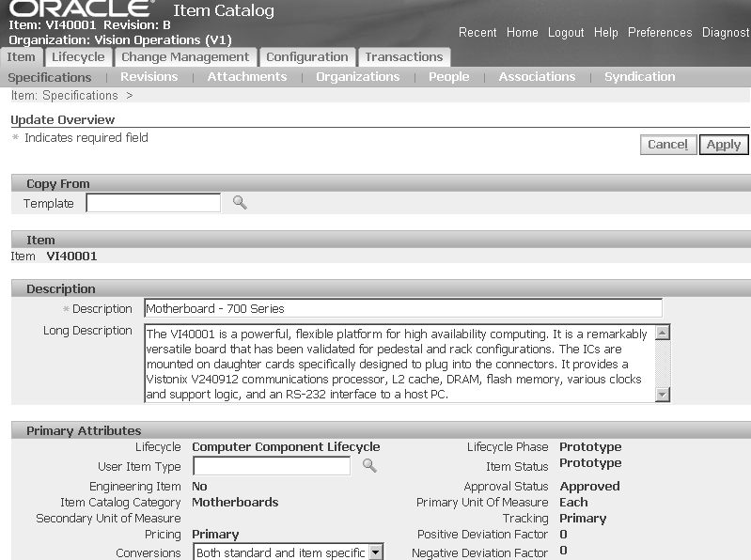Click scroll-up arrow of Long Description box
The width and height of the screenshot is (751, 560).
pos(663,333)
